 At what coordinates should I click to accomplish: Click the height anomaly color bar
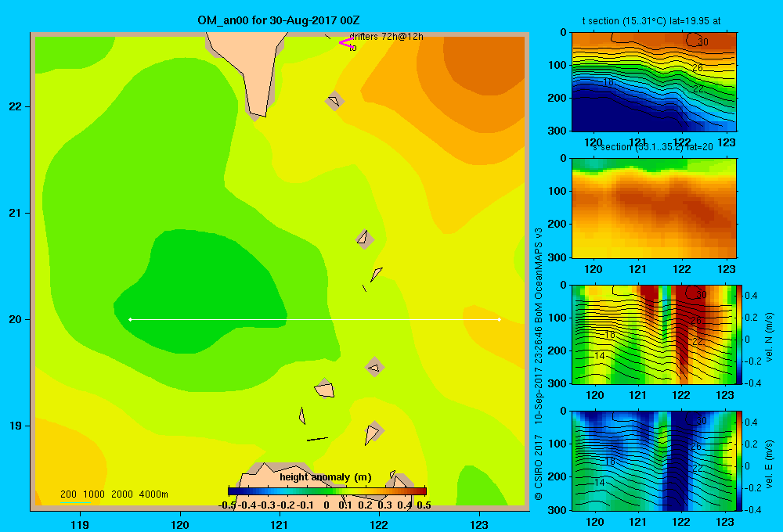(327, 491)
